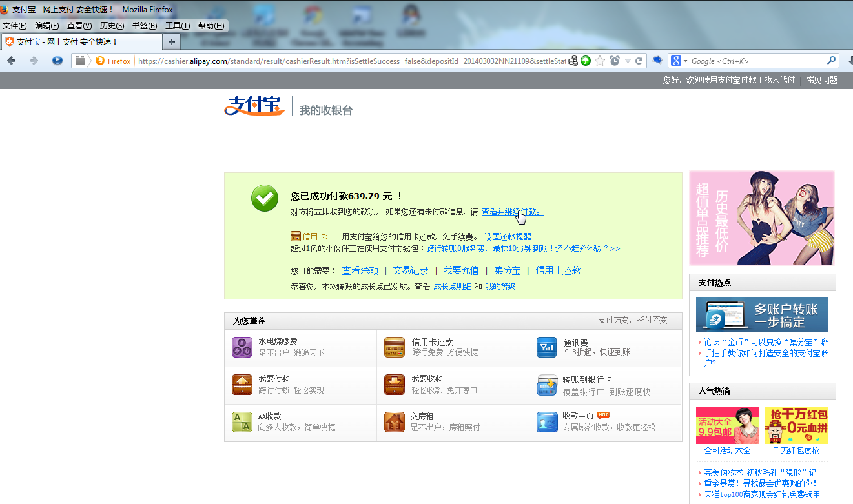Image resolution: width=853 pixels, height=504 pixels.
Task: Click the 我要充值 link
Action: pyautogui.click(x=461, y=270)
